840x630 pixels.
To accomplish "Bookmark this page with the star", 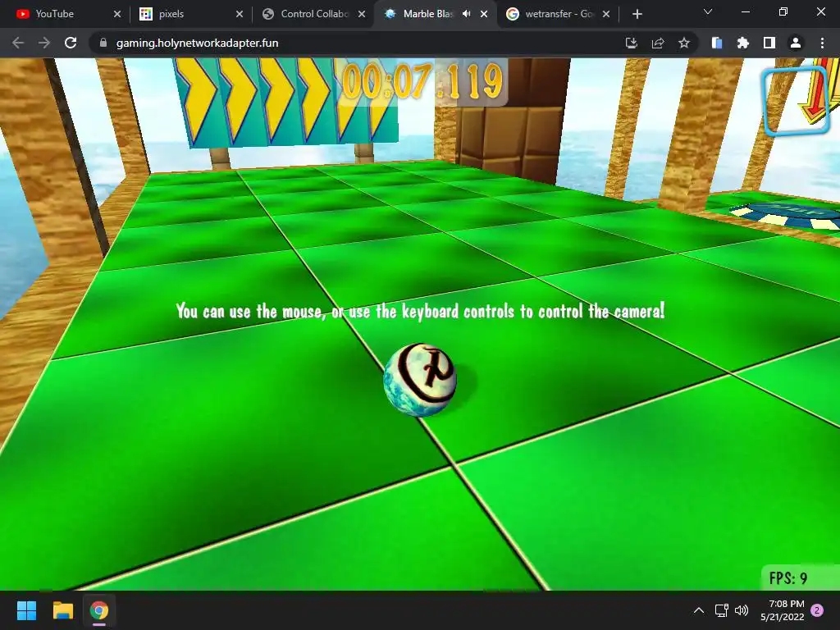I will 684,43.
